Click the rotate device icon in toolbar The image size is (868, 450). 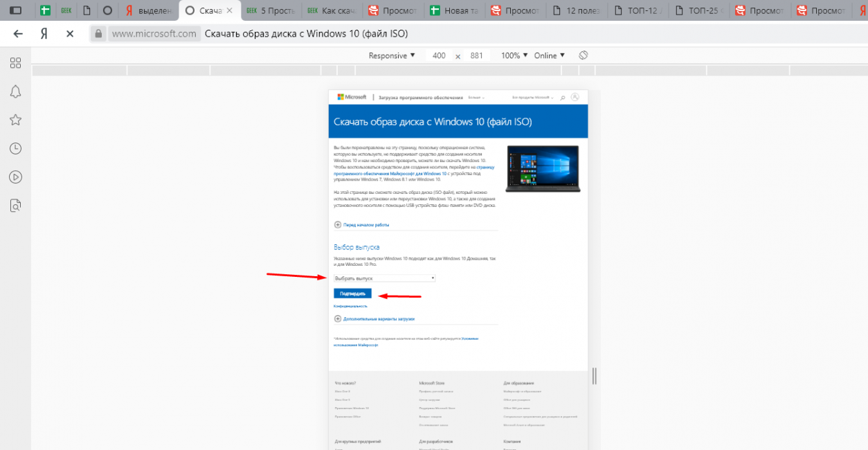point(583,55)
